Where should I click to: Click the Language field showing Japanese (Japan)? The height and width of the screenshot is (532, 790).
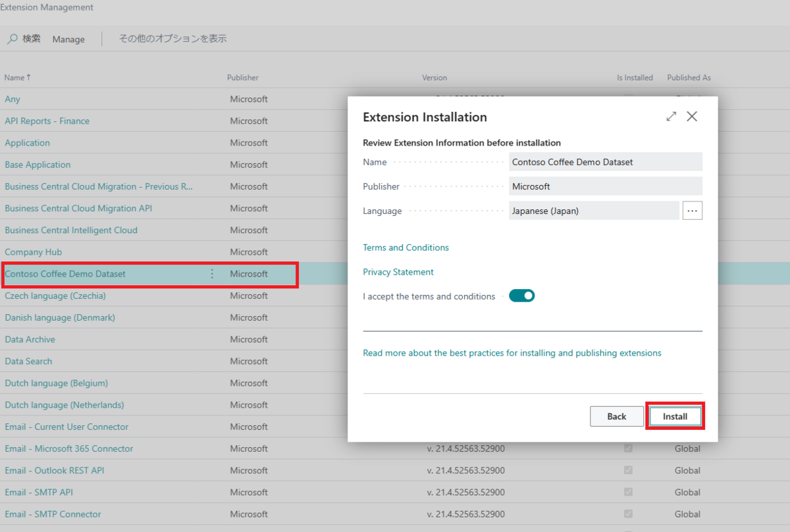[x=592, y=210]
